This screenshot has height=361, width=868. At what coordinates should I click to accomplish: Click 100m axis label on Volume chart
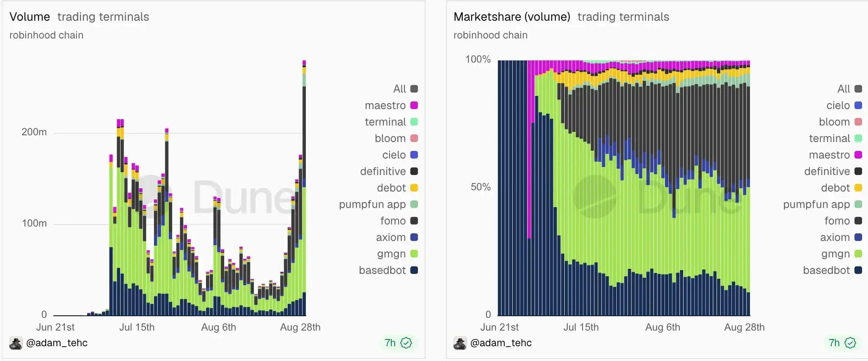[34, 223]
